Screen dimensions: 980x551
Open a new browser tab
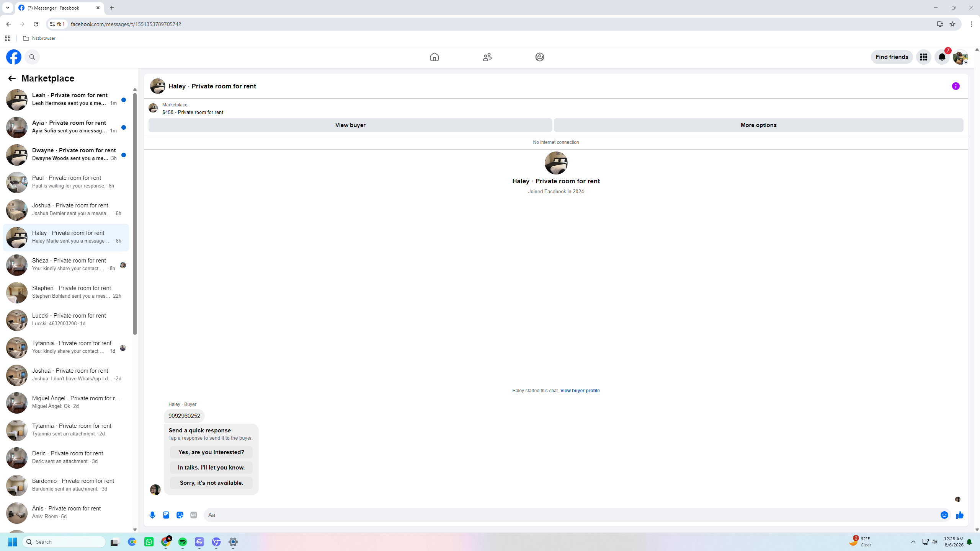click(x=112, y=8)
